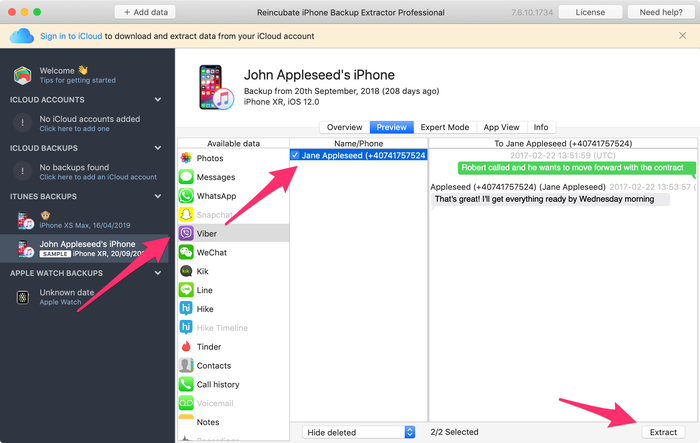Click the '2/2 Selected' status text

point(454,432)
